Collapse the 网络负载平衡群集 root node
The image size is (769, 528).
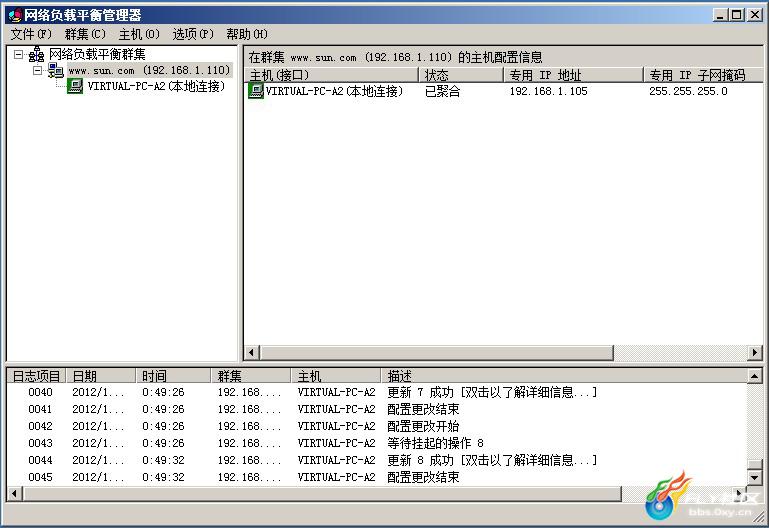[18, 54]
